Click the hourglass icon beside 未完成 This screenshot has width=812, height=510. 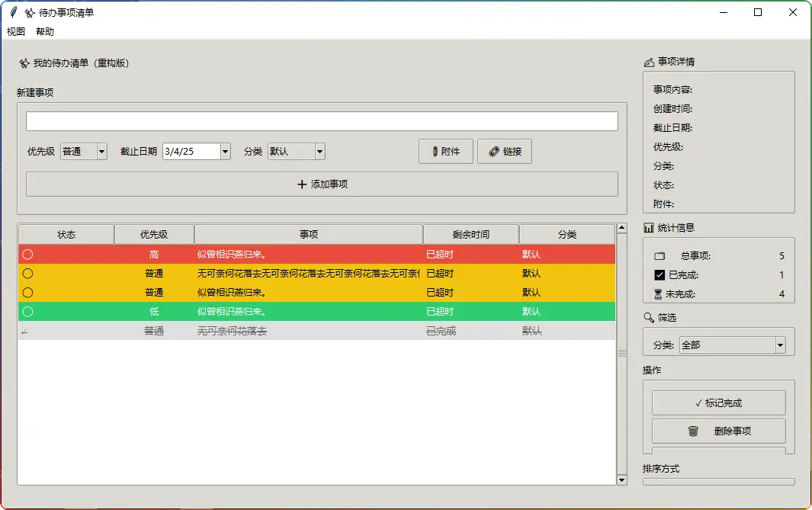click(659, 294)
